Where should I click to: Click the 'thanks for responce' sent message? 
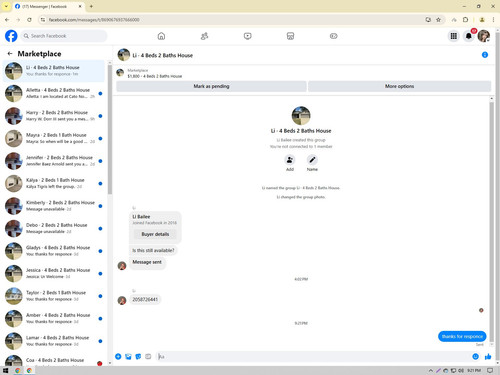462,336
